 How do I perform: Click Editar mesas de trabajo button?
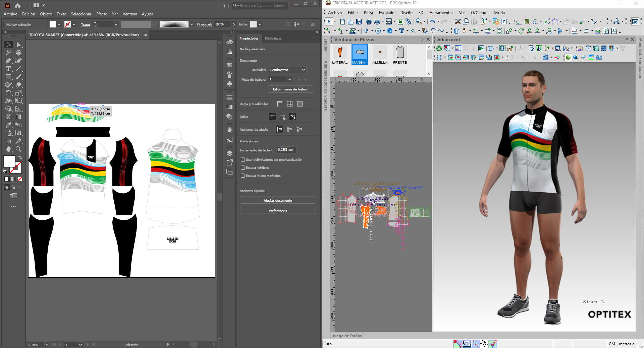(x=290, y=89)
